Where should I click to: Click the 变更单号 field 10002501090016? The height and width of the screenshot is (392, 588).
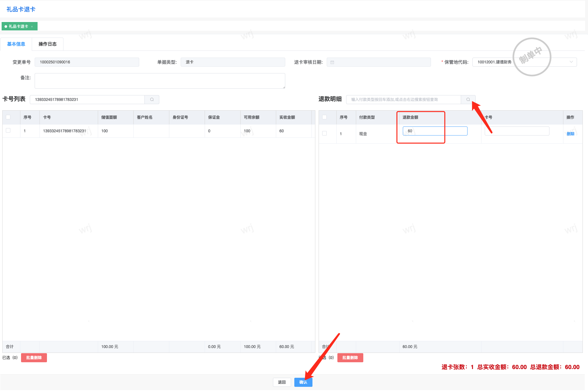point(87,62)
